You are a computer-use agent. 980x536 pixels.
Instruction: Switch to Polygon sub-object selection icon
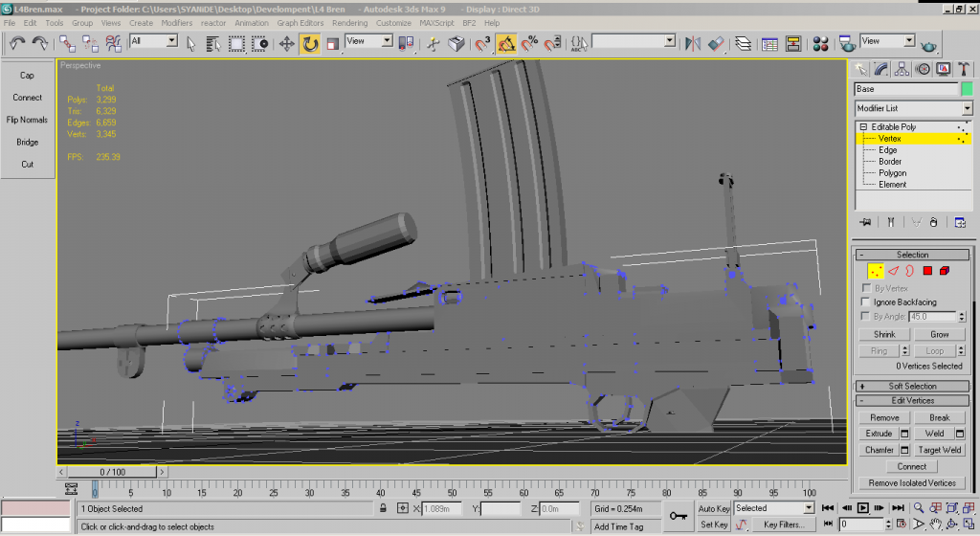[x=927, y=271]
